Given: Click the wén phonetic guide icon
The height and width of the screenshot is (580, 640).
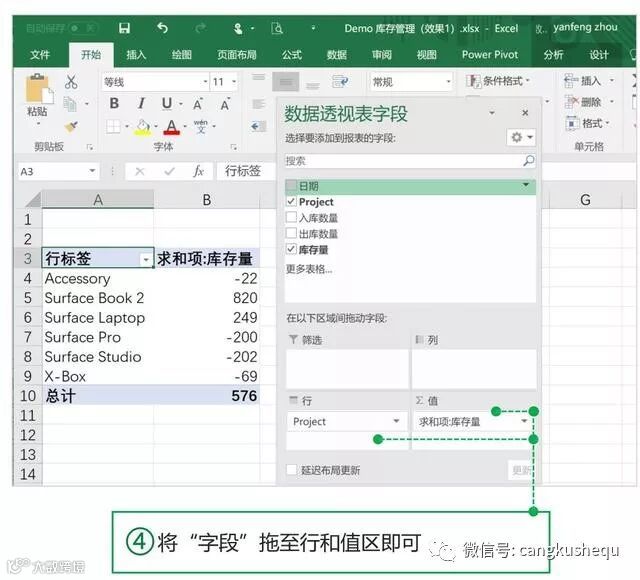Looking at the screenshot, I should [x=200, y=127].
